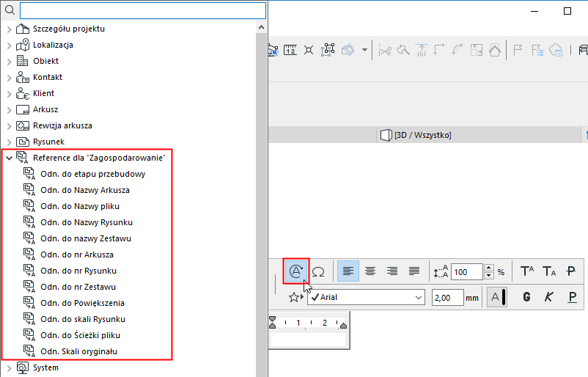The image size is (588, 377).
Task: Select Odn. do nr Zestawu
Action: tap(78, 287)
